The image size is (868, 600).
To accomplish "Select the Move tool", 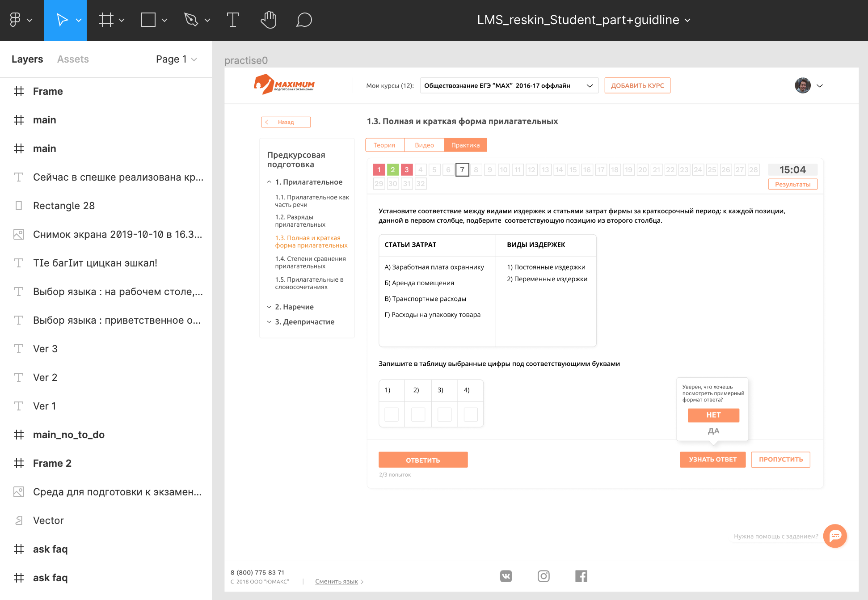I will click(x=62, y=20).
